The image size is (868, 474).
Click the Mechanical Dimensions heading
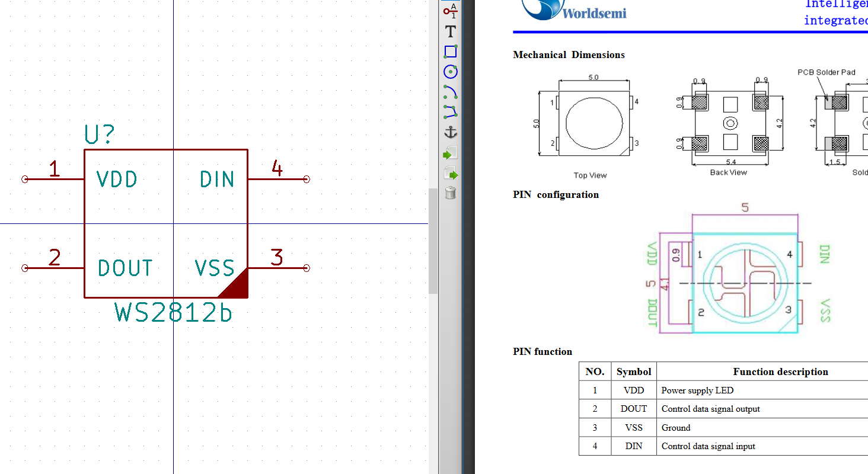569,55
